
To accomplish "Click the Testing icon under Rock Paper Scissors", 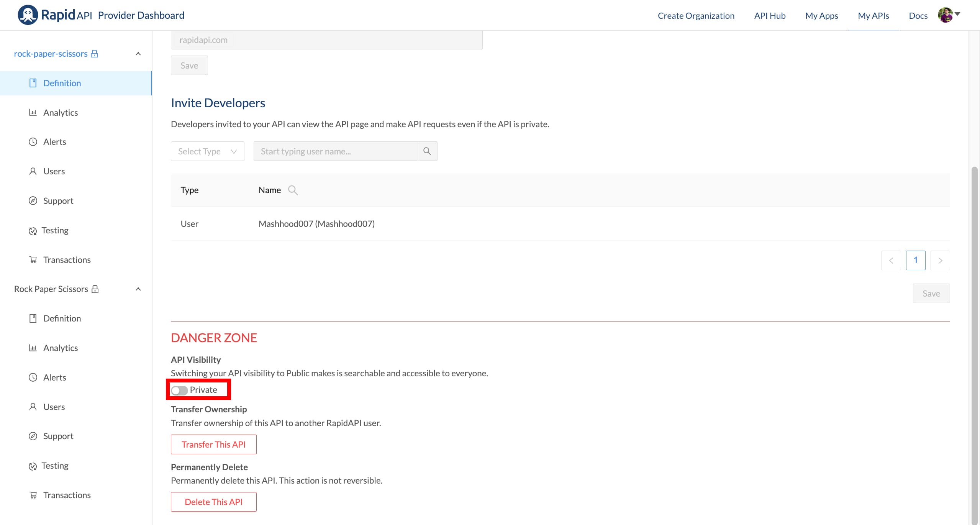I will [33, 466].
